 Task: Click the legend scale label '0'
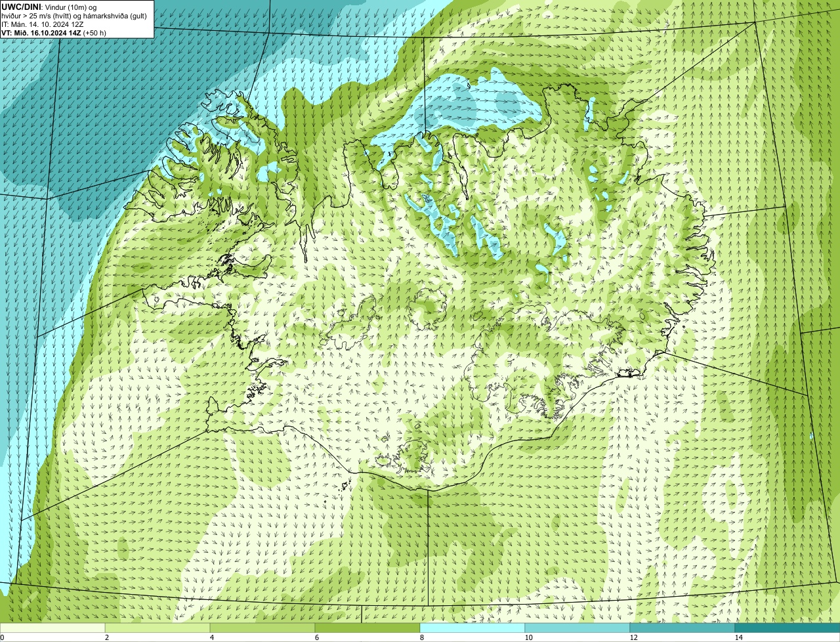coord(2,637)
